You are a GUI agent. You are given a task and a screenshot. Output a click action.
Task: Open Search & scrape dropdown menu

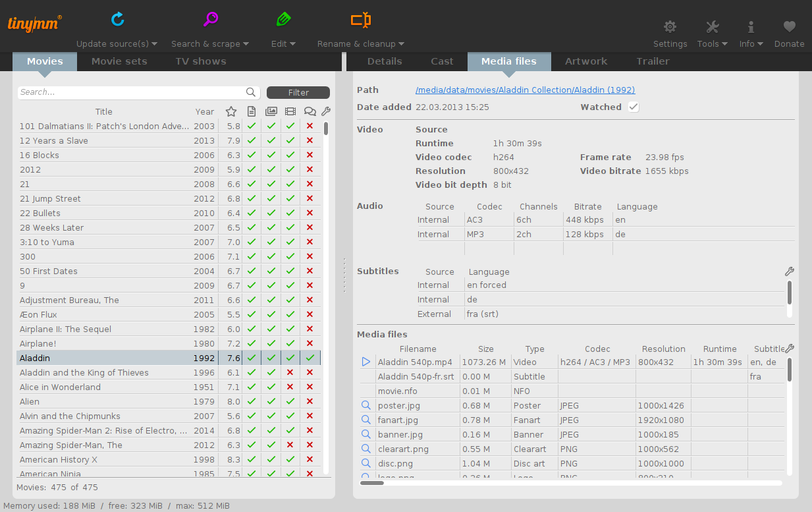pyautogui.click(x=210, y=43)
